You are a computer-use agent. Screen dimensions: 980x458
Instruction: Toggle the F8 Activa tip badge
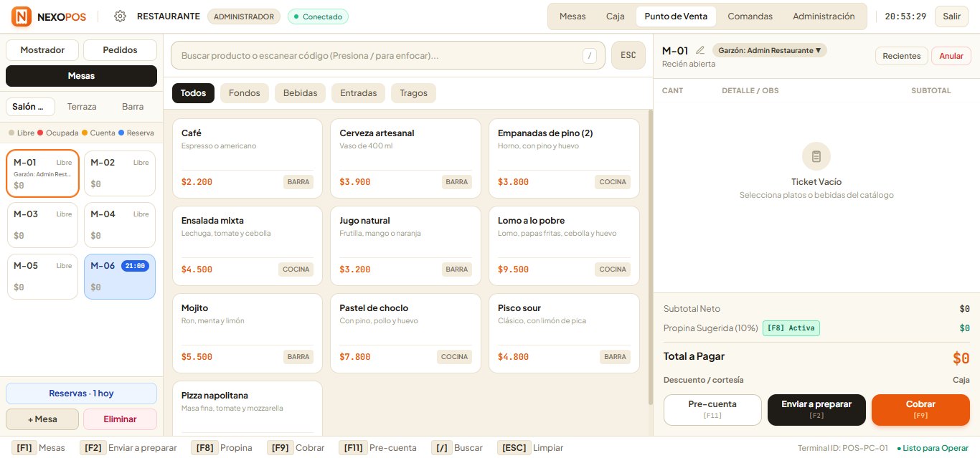tap(791, 328)
